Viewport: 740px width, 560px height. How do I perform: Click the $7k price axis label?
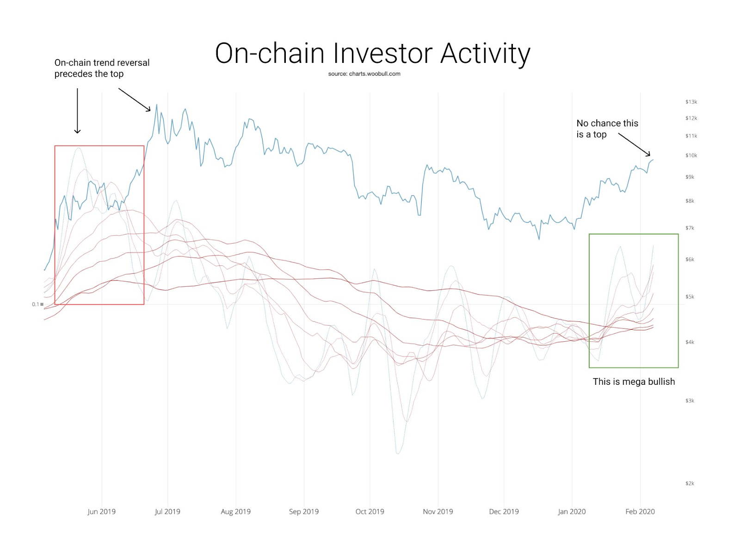pyautogui.click(x=690, y=228)
